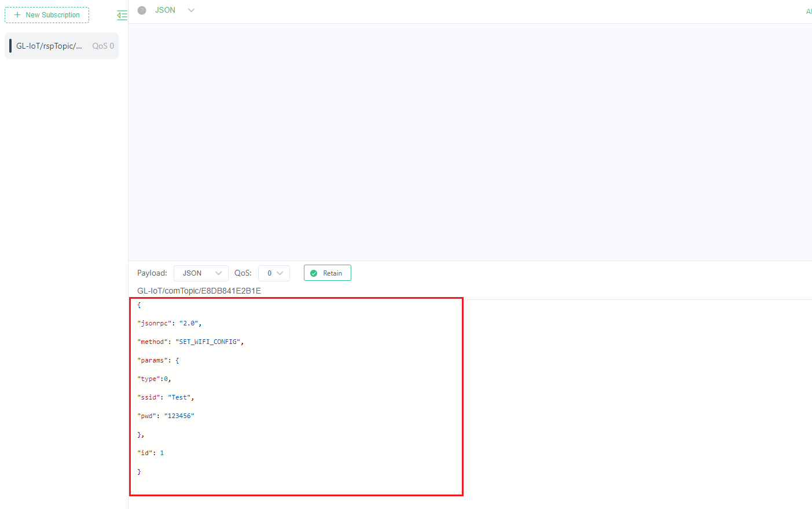Open the received message JSON format dropdown
The height and width of the screenshot is (509, 812).
pos(175,10)
